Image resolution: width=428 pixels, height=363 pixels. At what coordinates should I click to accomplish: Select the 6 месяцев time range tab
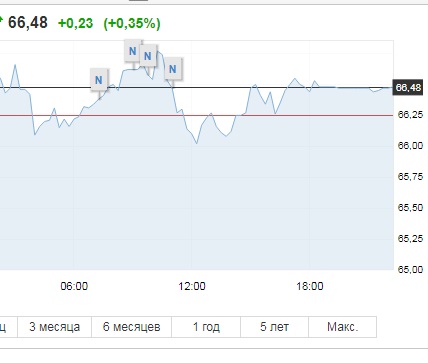(132, 327)
